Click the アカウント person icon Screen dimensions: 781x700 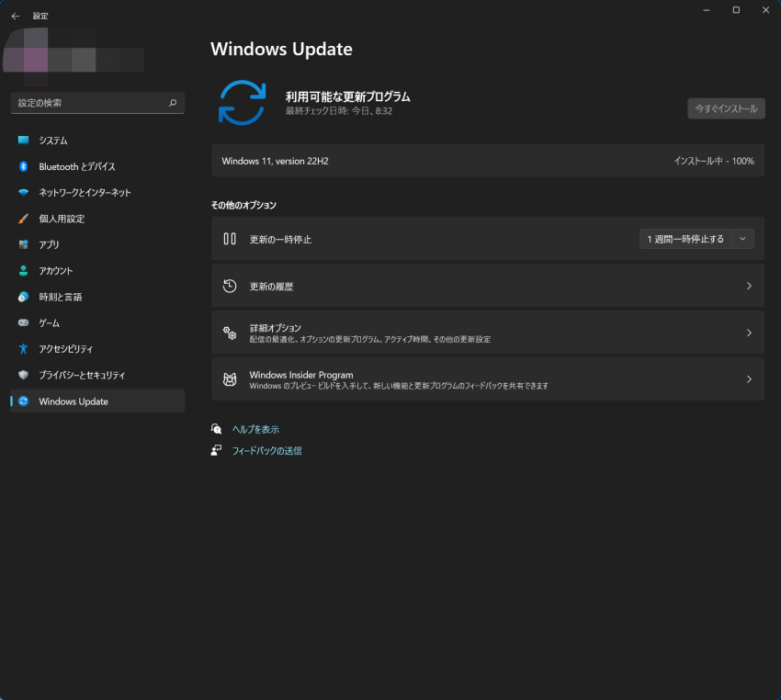[23, 270]
